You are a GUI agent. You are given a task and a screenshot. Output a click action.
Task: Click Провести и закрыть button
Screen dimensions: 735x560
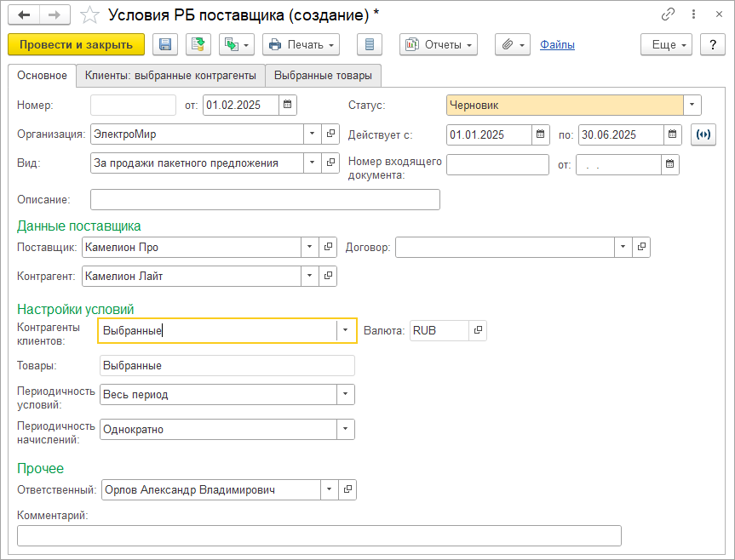tap(76, 45)
